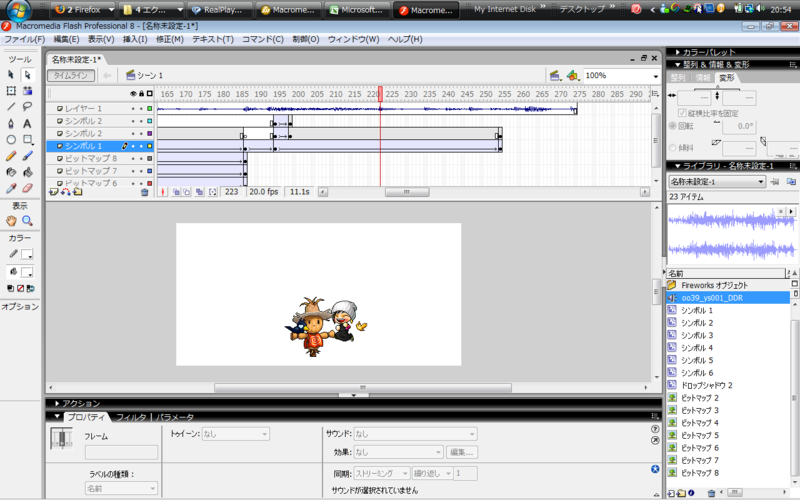Image resolution: width=800 pixels, height=500 pixels.
Task: Select the 傾斜 radio button
Action: [x=672, y=147]
